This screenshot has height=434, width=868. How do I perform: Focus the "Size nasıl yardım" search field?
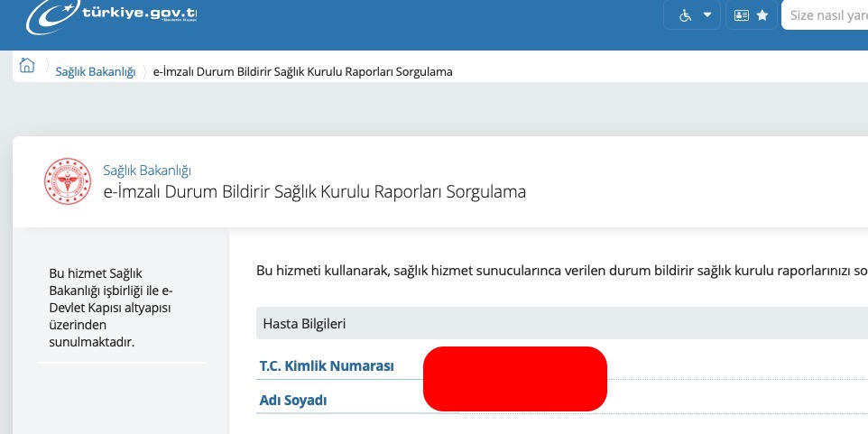(827, 15)
